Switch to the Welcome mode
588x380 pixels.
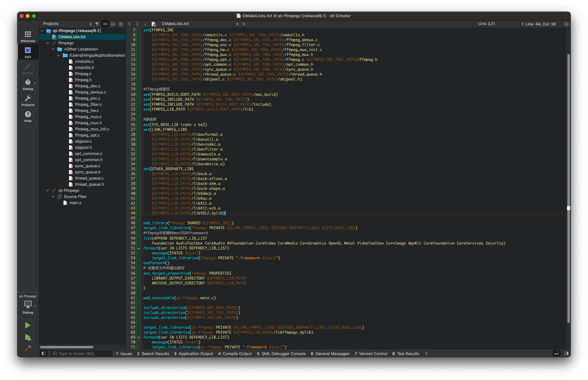[x=28, y=36]
